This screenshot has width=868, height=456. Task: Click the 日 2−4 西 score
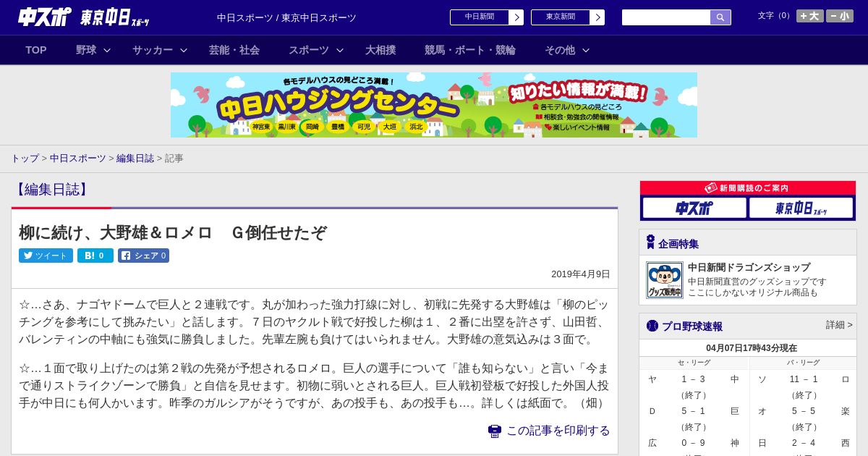[804, 443]
